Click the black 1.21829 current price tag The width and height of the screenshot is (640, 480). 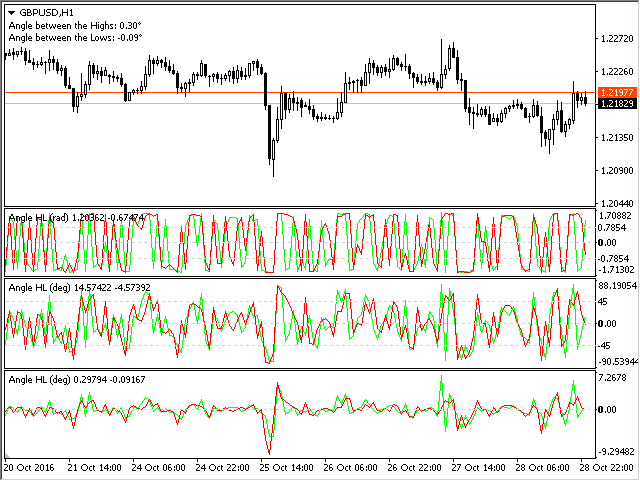(614, 104)
